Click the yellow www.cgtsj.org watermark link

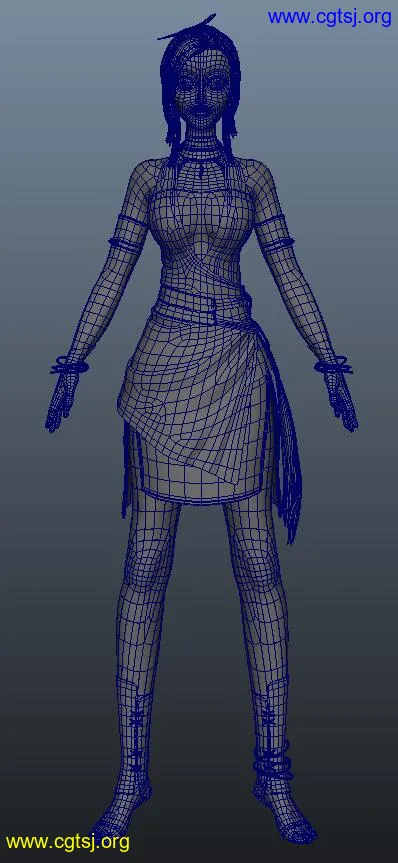68,842
